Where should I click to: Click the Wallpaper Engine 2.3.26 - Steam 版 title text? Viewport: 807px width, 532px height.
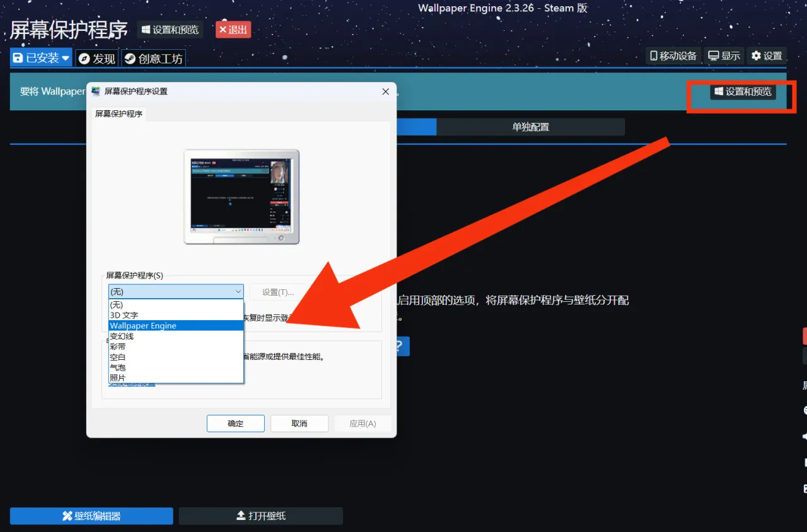click(x=502, y=8)
